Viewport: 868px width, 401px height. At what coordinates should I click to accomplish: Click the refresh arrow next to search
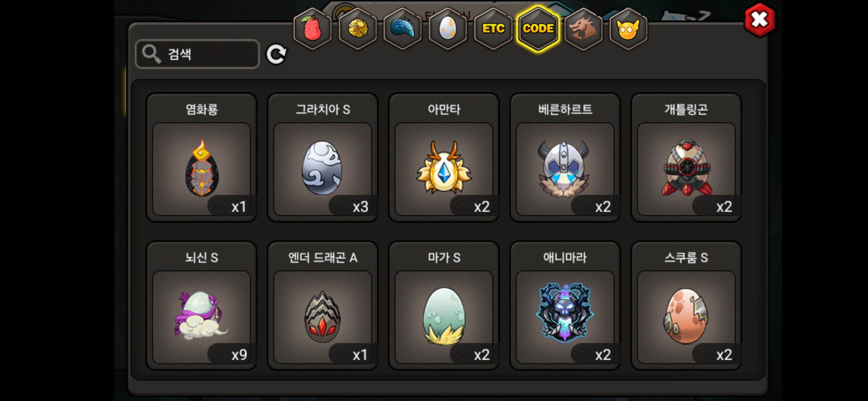point(276,54)
